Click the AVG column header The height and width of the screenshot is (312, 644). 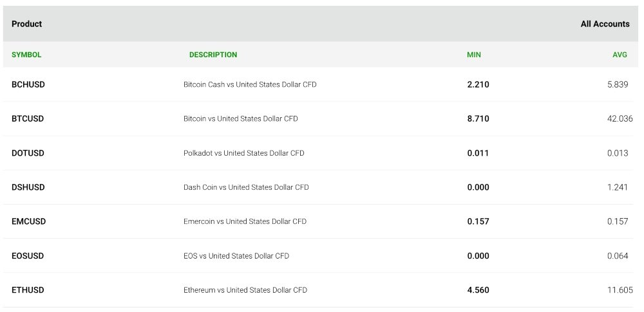(x=620, y=55)
